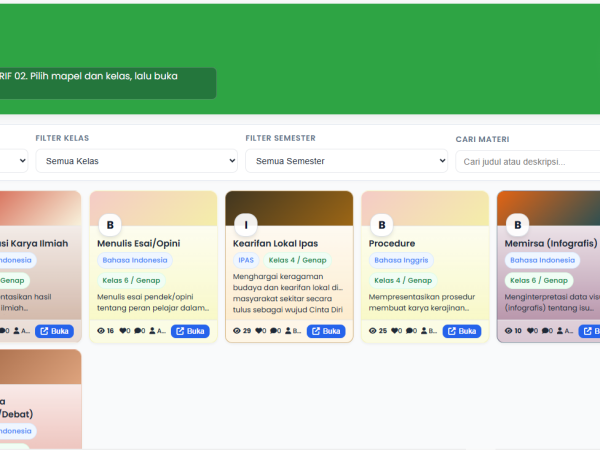
Task: Select the Bahasa Inggris tag on Procedure
Action: pos(401,260)
